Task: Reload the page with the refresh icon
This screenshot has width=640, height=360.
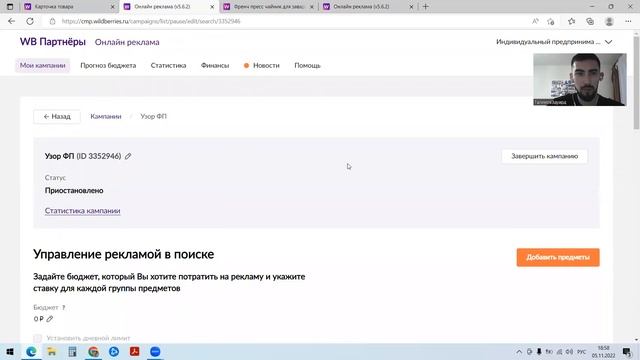Action: coord(30,21)
